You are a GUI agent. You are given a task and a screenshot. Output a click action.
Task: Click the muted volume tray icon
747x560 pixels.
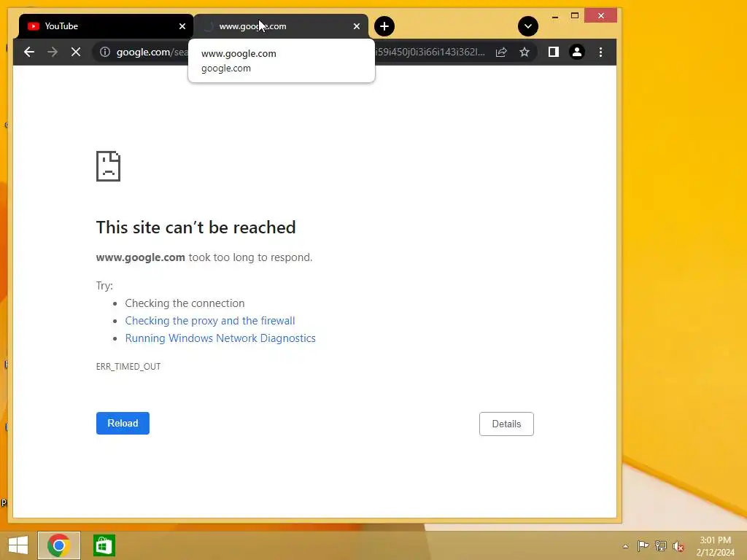(678, 546)
